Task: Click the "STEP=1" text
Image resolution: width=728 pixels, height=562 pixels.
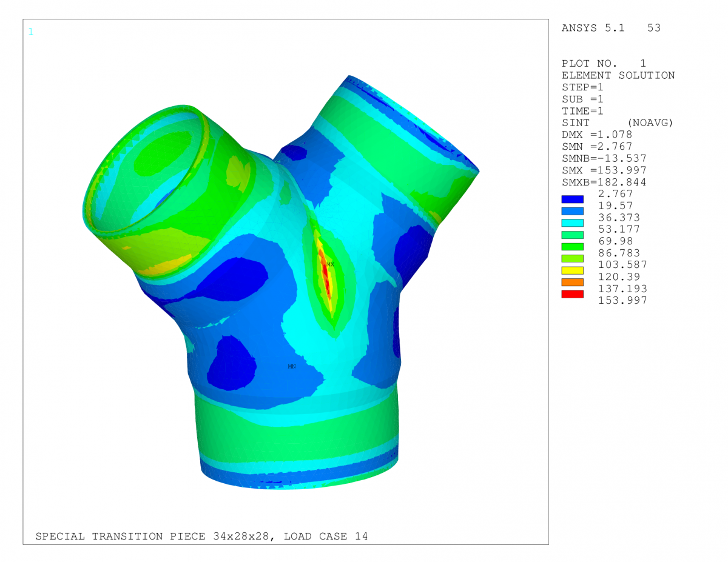Action: (x=583, y=87)
